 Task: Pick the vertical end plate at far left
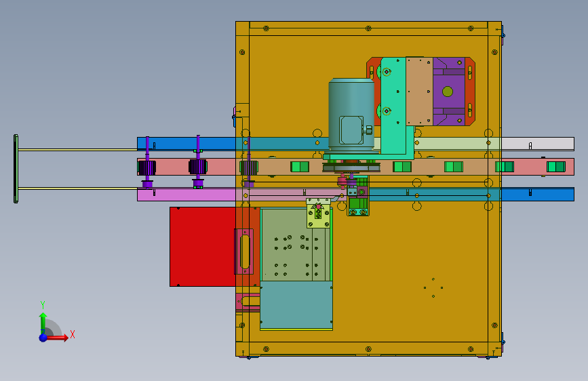pos(16,169)
